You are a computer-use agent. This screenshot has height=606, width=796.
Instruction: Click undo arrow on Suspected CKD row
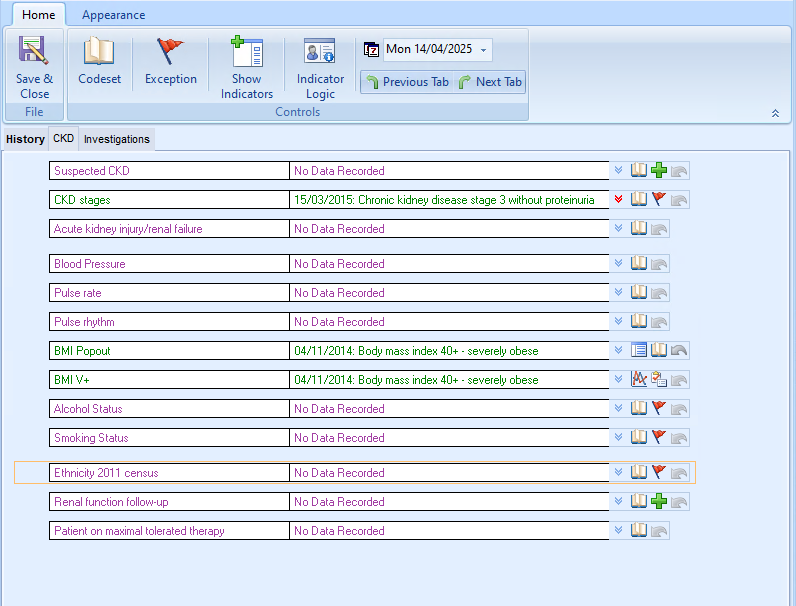coord(679,171)
